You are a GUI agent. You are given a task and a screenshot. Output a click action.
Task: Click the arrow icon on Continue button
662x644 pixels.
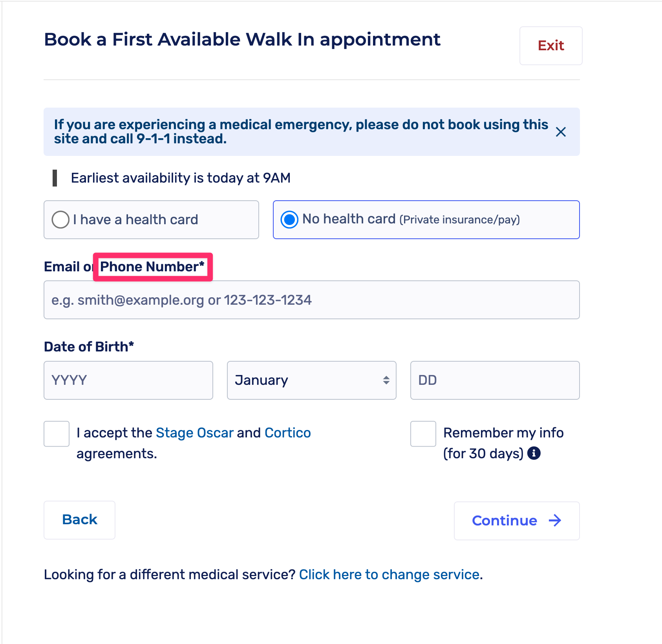[x=555, y=521]
